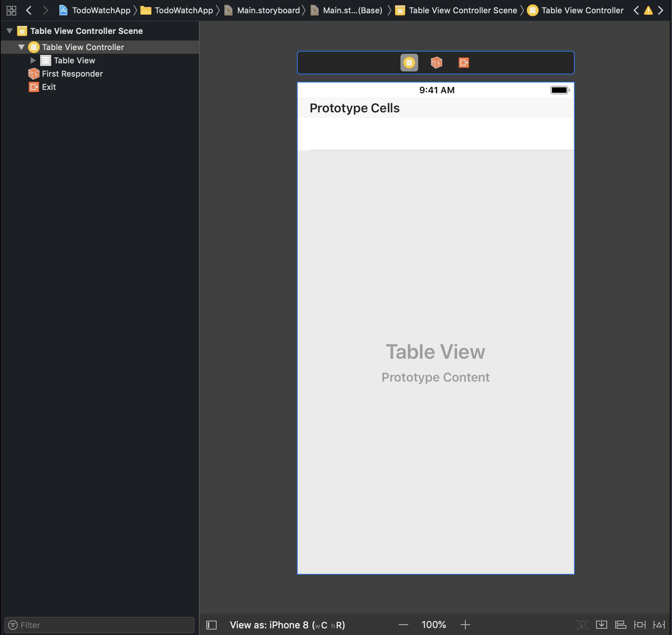Click the Exit icon in scene dock

point(464,63)
